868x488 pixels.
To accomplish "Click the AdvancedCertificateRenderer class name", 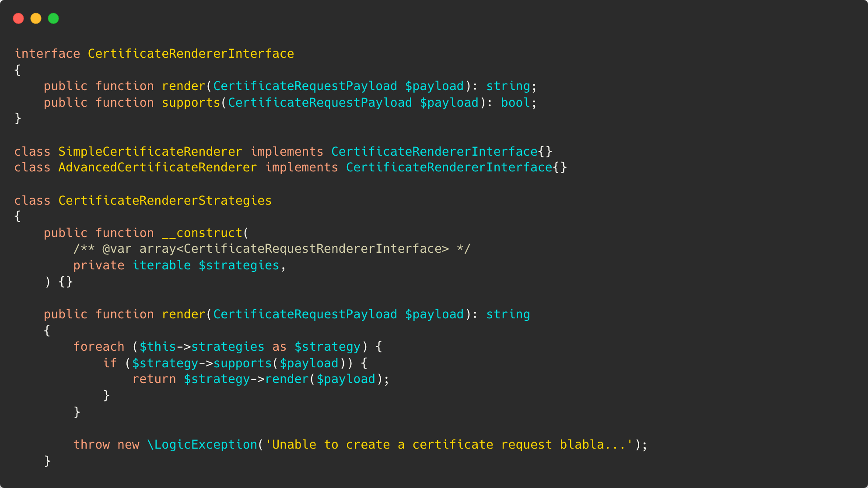I will click(x=157, y=167).
